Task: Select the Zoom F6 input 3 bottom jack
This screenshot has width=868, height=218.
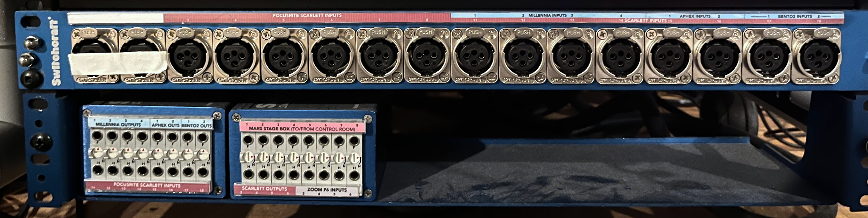Action: tap(309, 175)
